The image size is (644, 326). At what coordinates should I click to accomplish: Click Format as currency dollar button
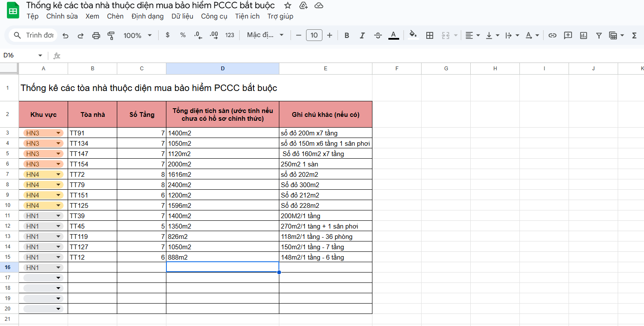click(x=168, y=35)
